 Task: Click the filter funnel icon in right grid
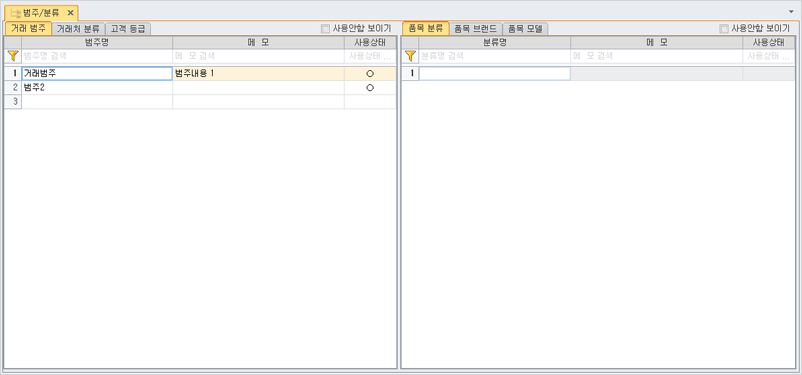click(x=410, y=56)
